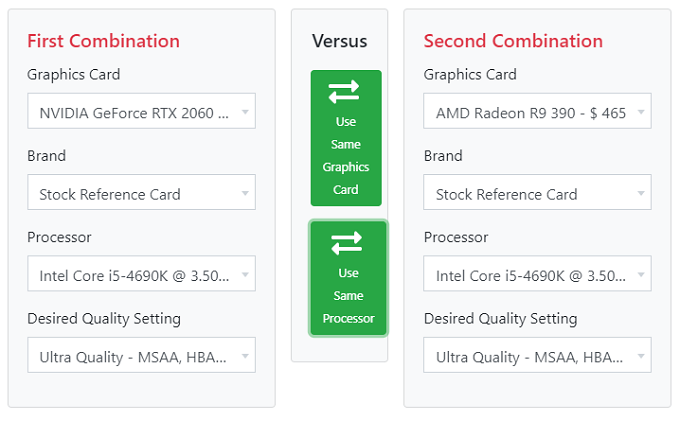680x421 pixels.
Task: Click arrow beside NVIDIA GeForce RTX 2060
Action: tap(245, 112)
